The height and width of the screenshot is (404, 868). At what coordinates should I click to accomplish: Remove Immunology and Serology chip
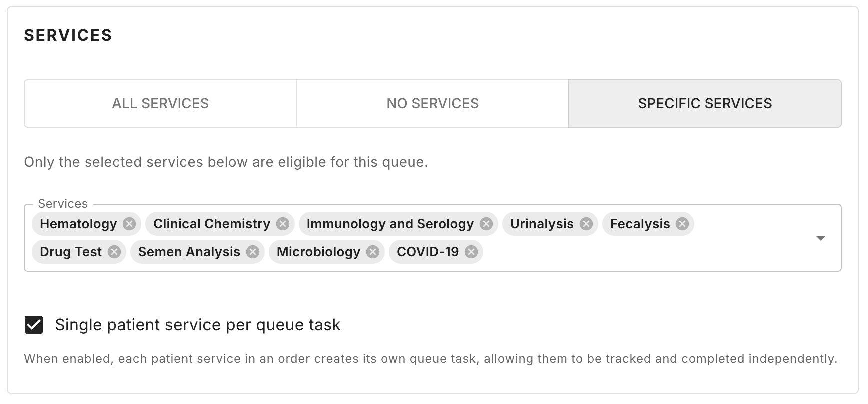coord(486,224)
